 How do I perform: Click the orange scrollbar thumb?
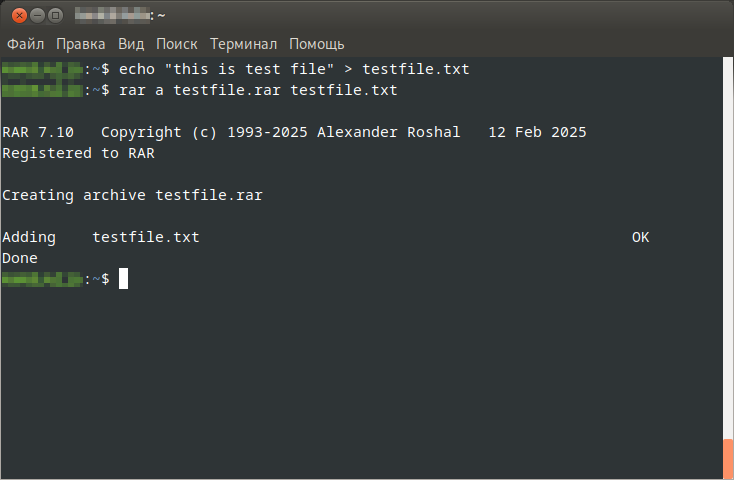728,458
